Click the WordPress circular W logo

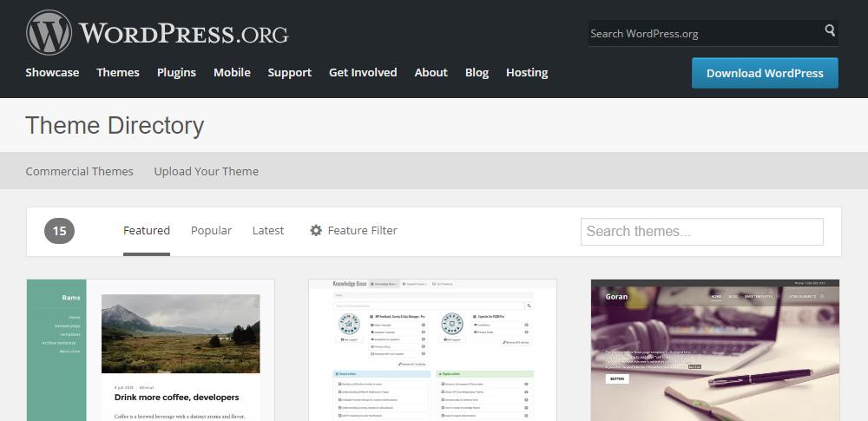click(x=49, y=33)
